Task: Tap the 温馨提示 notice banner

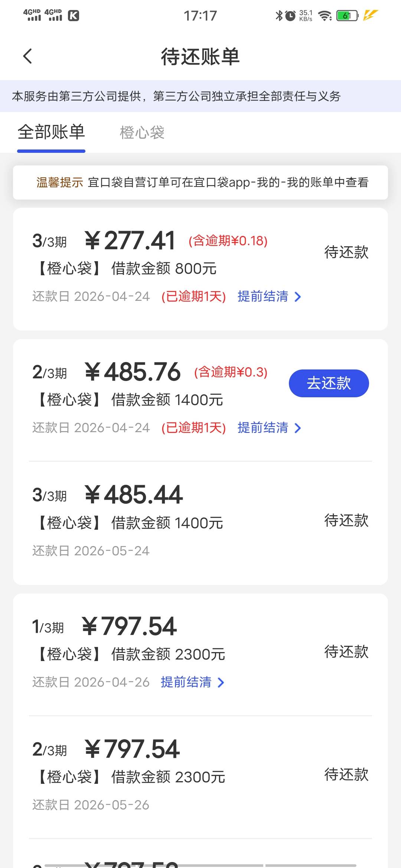Action: 200,183
